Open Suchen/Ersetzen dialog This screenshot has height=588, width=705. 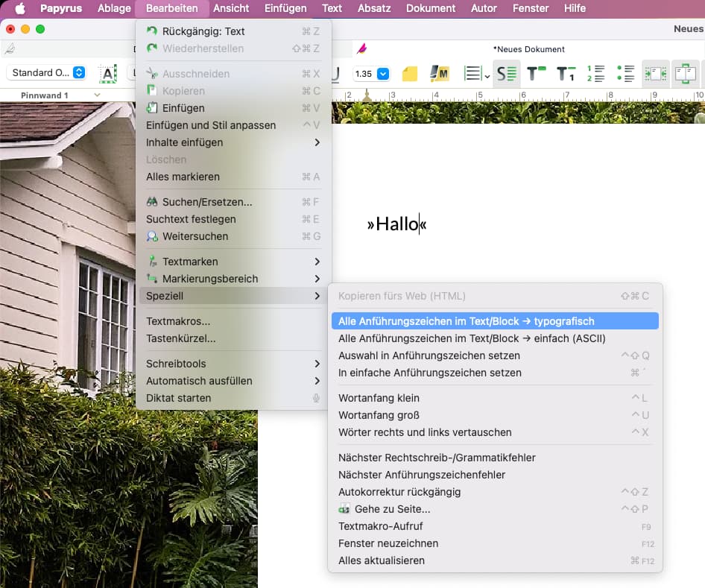tap(233, 202)
